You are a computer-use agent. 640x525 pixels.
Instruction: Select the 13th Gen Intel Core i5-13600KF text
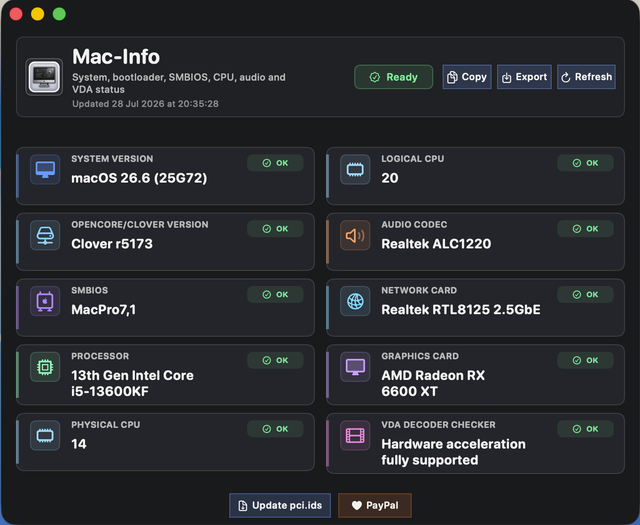pyautogui.click(x=132, y=383)
